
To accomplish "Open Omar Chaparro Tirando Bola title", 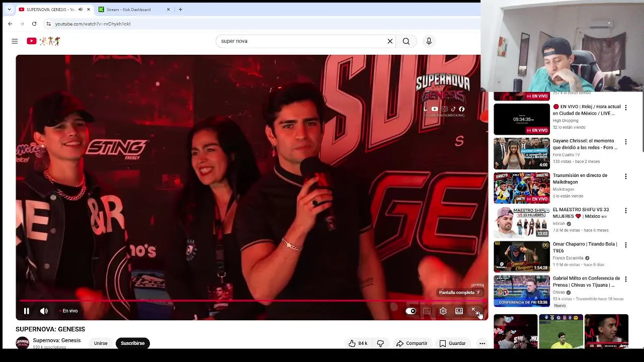I will click(x=585, y=247).
